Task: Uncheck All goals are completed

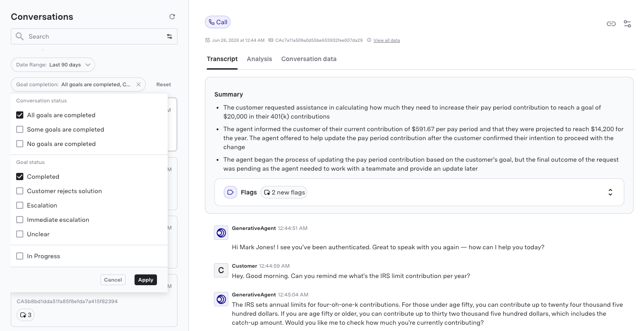Action: [x=20, y=115]
